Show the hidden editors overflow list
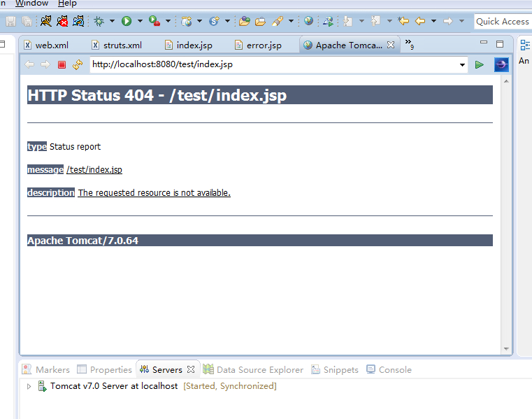 (x=410, y=44)
